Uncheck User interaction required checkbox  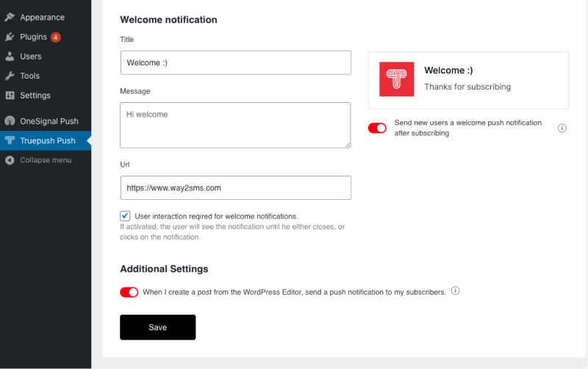click(125, 216)
